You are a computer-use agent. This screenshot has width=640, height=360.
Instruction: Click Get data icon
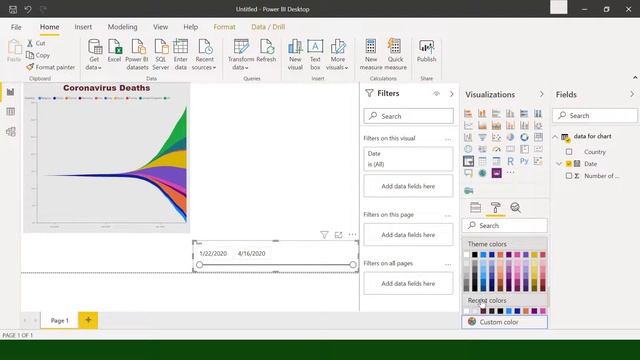click(x=95, y=47)
